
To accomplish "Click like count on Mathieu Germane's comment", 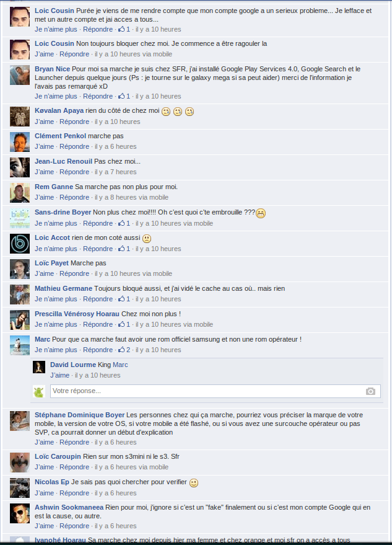I will pyautogui.click(x=128, y=299).
